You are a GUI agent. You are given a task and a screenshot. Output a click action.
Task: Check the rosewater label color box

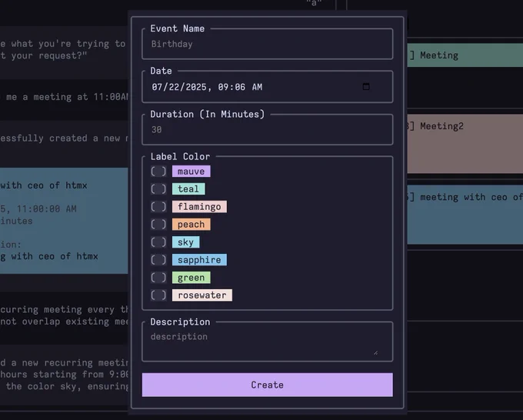(x=158, y=295)
